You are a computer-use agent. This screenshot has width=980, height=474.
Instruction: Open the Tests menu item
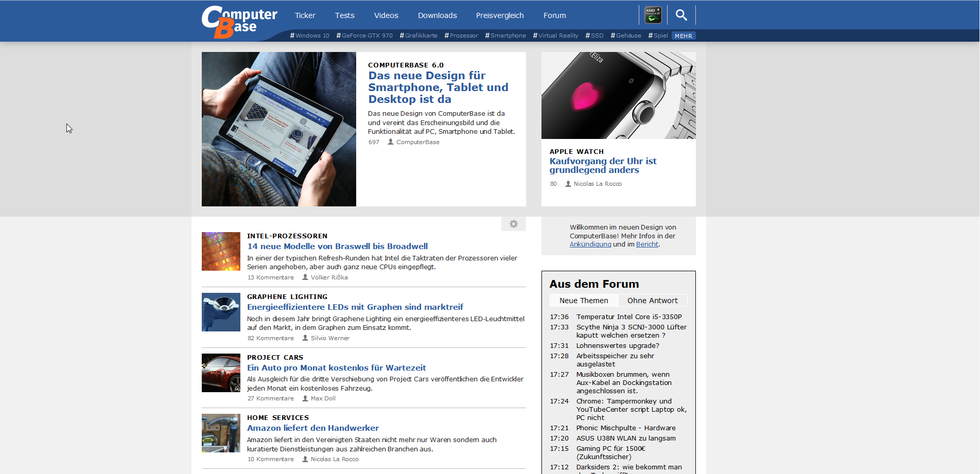(345, 15)
